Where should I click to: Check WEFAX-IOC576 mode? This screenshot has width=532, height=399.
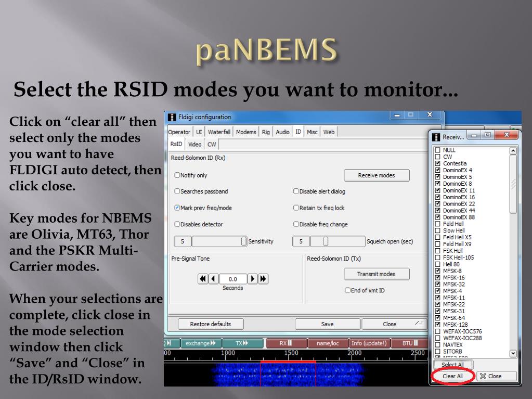[438, 331]
